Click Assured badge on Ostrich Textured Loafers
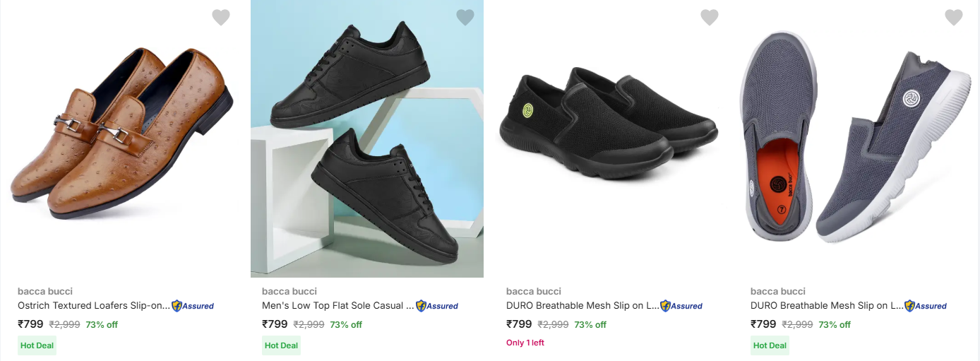Screen dimensions: 980x361 coord(193,306)
